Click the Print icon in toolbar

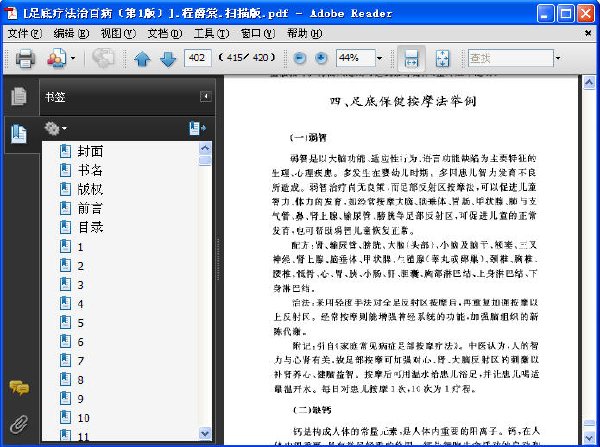click(25, 58)
